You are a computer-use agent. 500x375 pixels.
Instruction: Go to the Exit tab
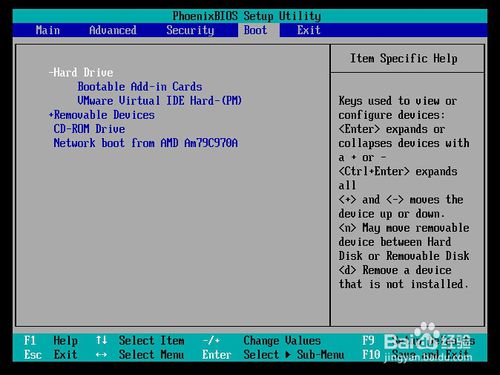coord(309,30)
